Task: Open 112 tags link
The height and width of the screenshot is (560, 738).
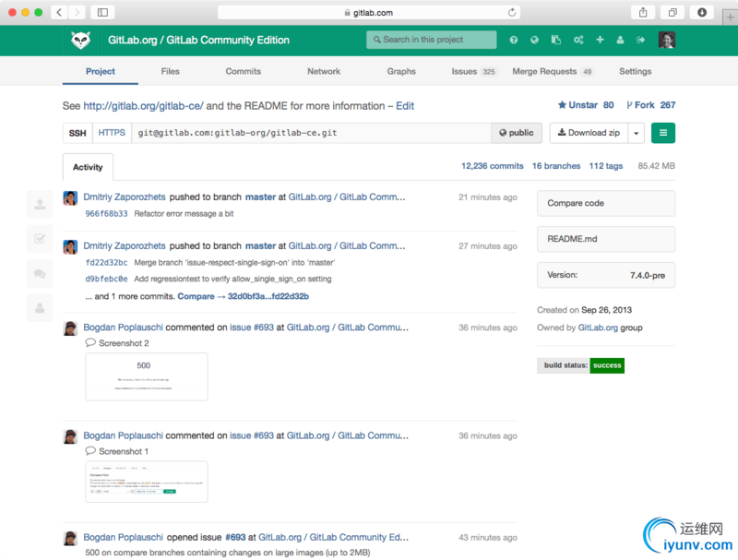Action: tap(606, 166)
